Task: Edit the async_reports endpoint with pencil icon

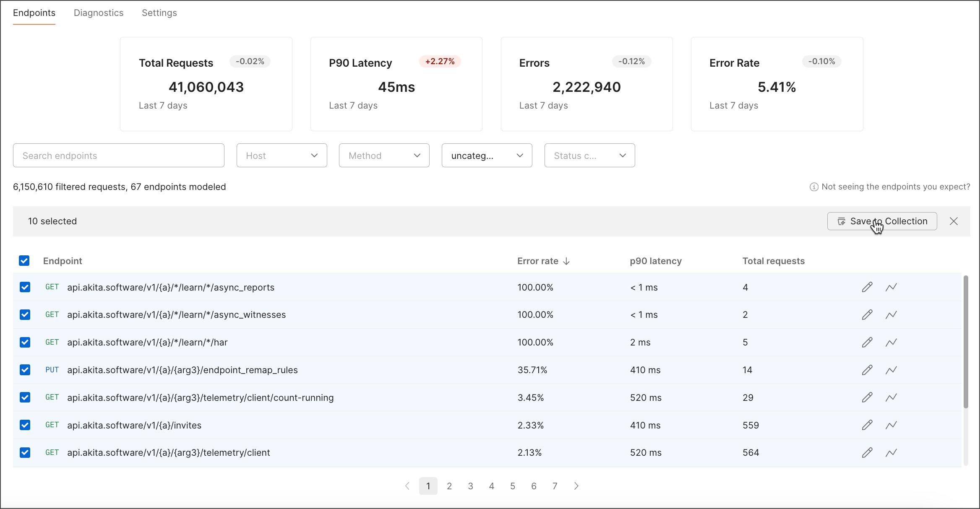Action: point(867,287)
